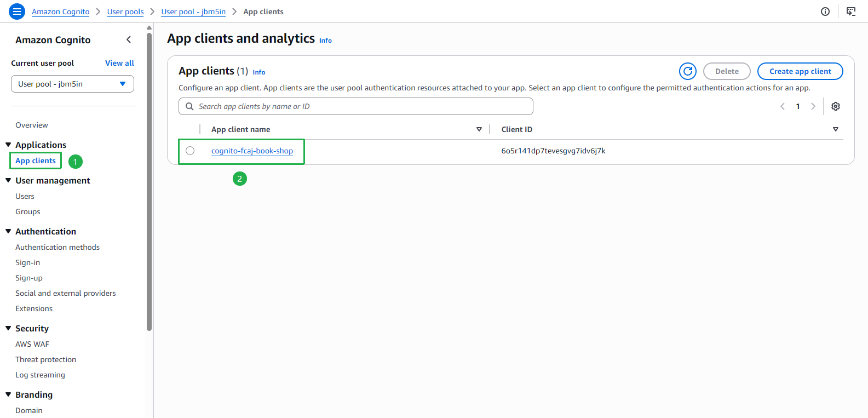The image size is (868, 418).
Task: Click the sidebar vertical scrollbar
Action: [150, 181]
